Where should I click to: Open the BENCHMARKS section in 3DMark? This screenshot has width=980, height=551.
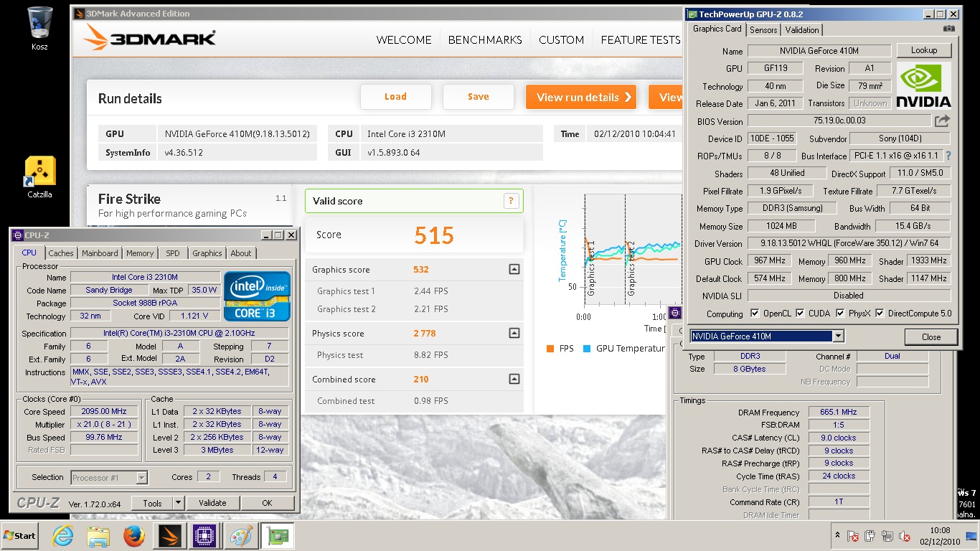pyautogui.click(x=485, y=40)
